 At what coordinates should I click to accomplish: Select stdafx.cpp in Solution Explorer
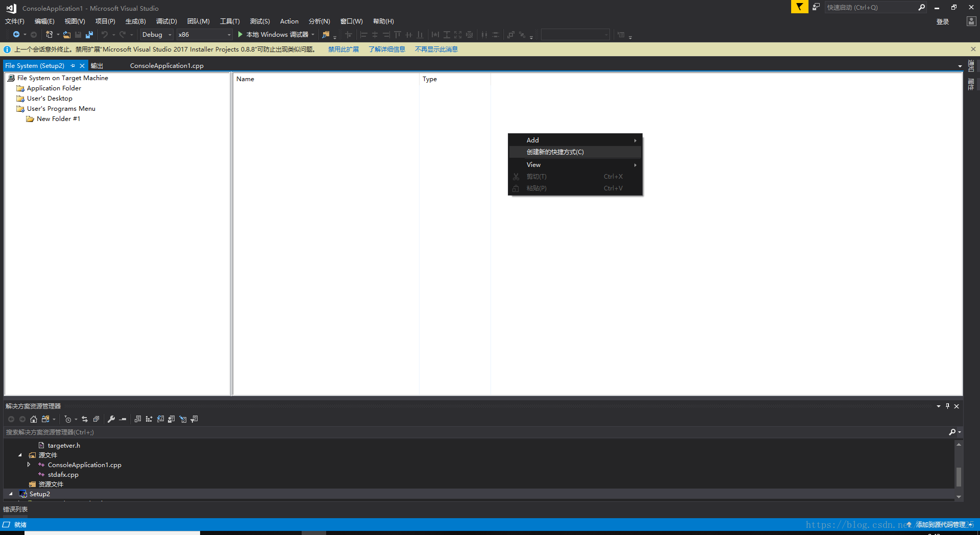pyautogui.click(x=63, y=474)
